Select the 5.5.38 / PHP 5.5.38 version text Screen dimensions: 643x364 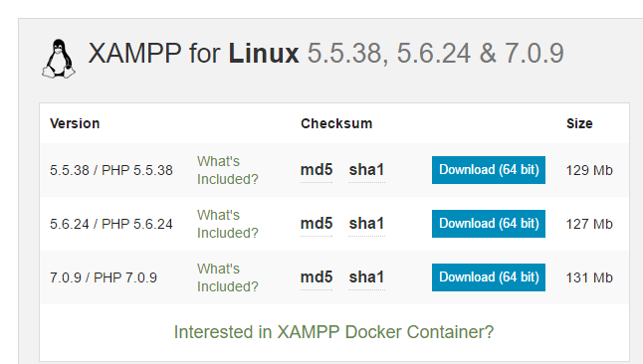tap(111, 170)
